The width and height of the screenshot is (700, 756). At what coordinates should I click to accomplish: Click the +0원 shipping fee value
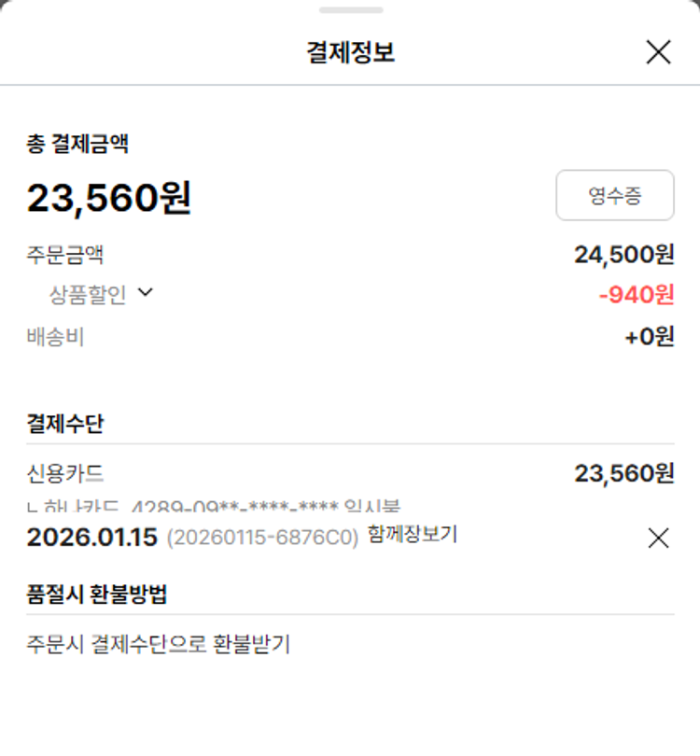point(649,336)
